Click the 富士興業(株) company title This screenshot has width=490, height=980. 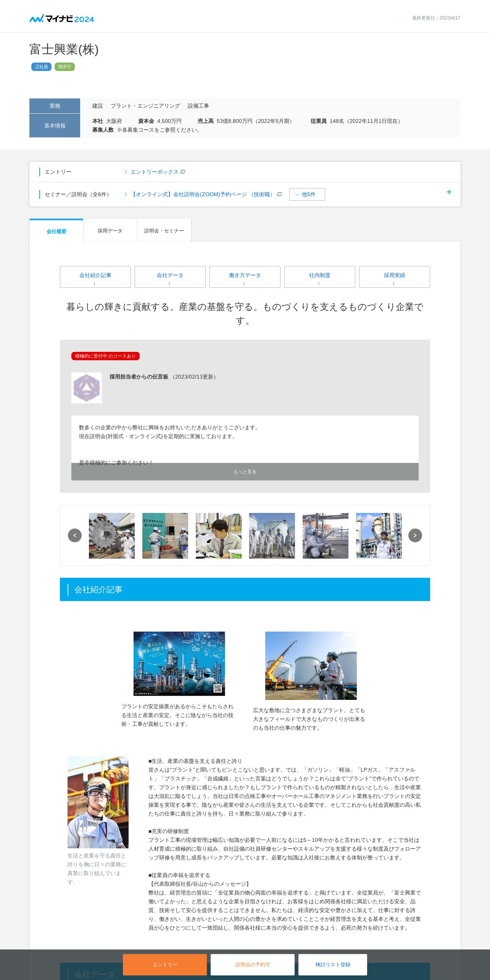pyautogui.click(x=64, y=49)
